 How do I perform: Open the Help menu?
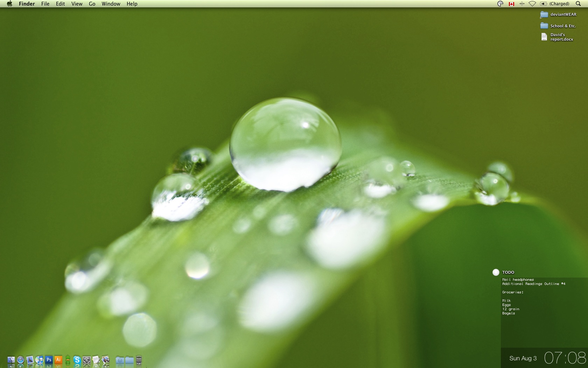tap(132, 4)
